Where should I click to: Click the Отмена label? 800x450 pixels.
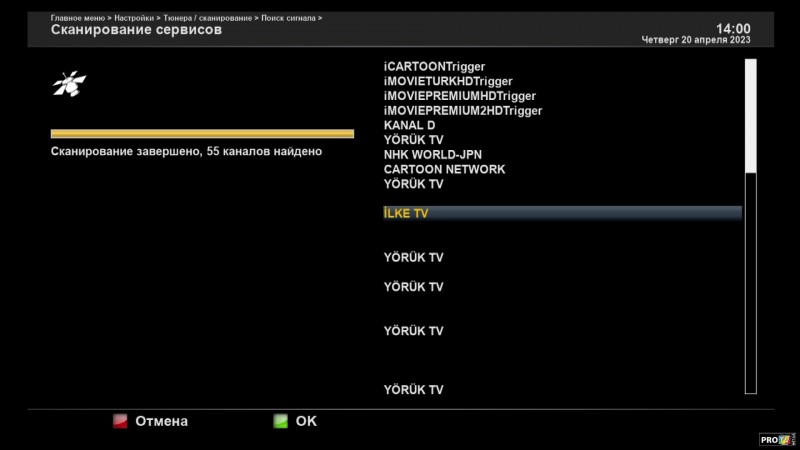161,421
